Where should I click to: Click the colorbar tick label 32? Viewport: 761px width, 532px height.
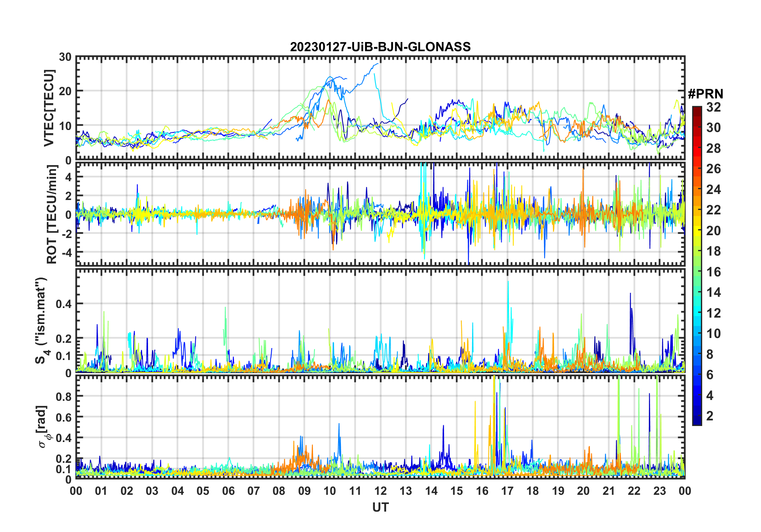coord(713,107)
